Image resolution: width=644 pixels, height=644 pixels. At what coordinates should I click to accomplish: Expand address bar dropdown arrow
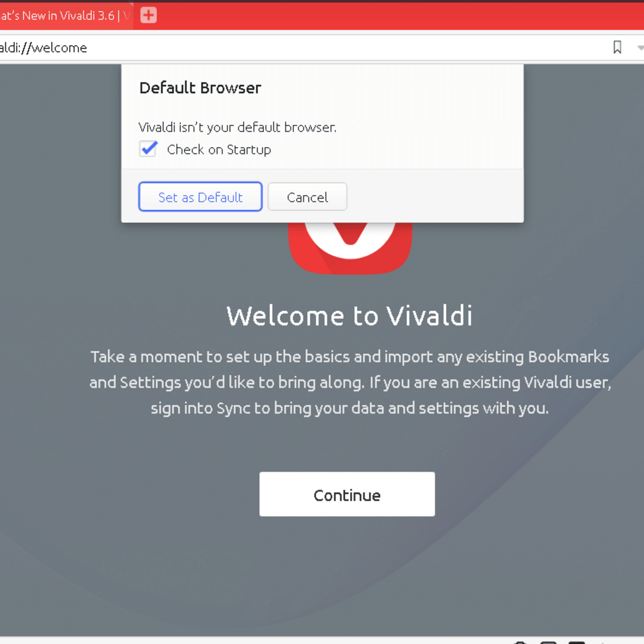pyautogui.click(x=640, y=47)
